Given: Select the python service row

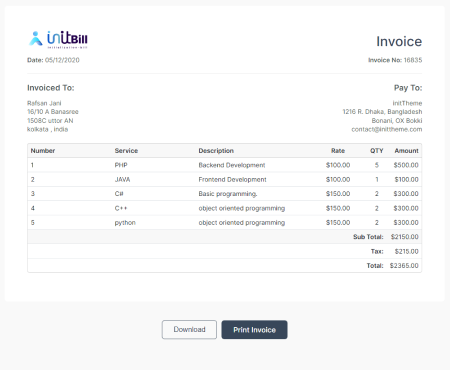Looking at the screenshot, I should pos(225,222).
